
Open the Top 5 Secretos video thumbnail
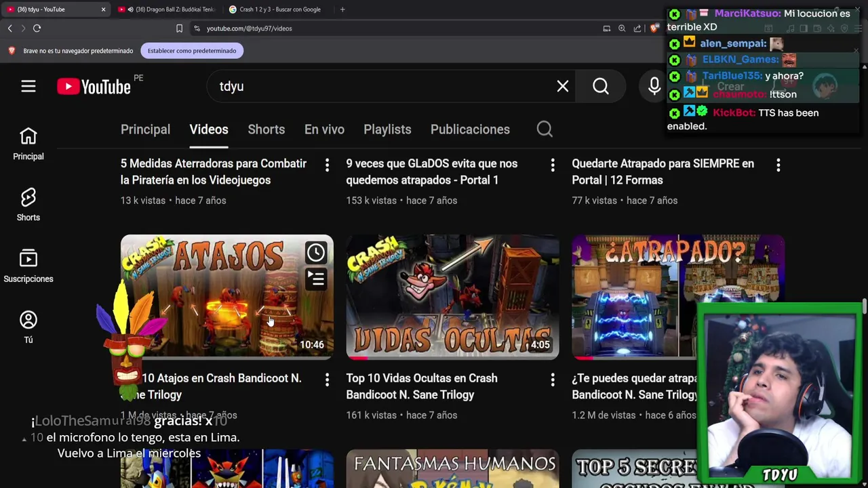(634, 469)
